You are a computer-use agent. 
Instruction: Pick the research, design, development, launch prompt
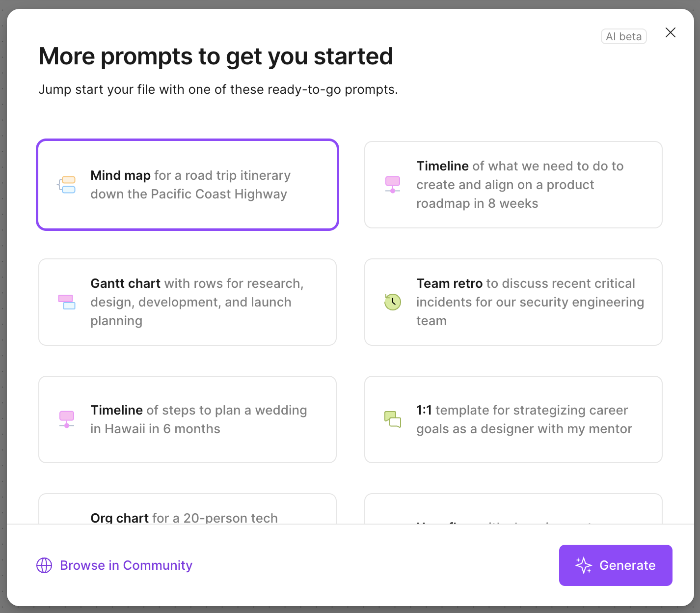196,302
